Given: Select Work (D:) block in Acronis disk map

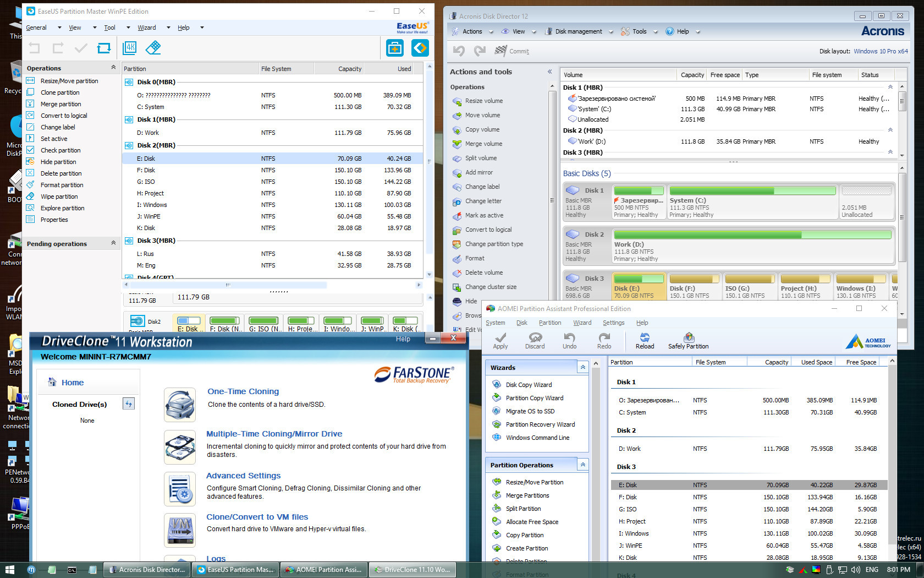Looking at the screenshot, I should tap(753, 247).
